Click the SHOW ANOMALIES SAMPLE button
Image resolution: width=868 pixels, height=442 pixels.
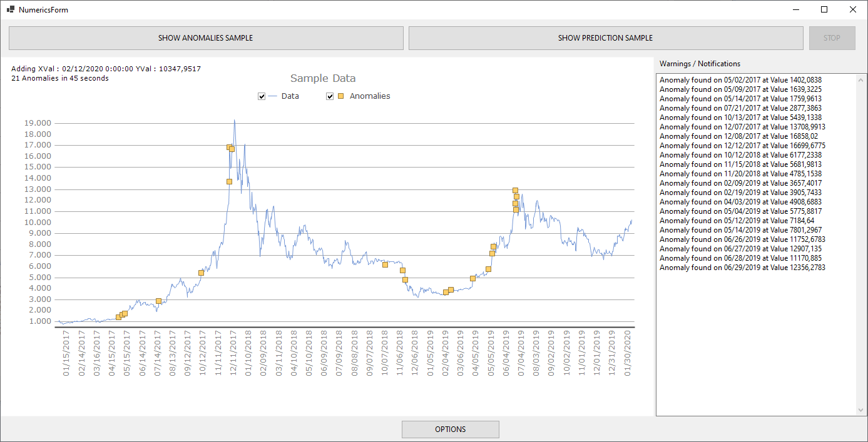tap(206, 38)
